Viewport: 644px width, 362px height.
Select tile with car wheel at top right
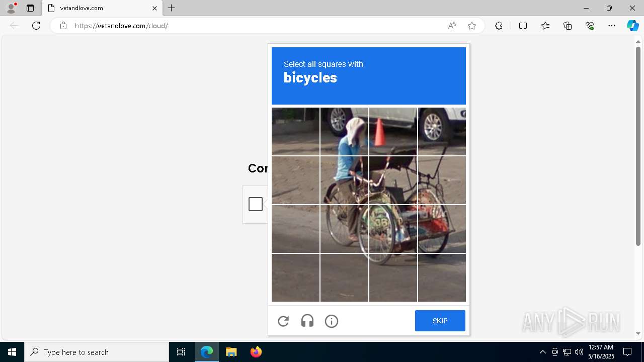tap(442, 131)
